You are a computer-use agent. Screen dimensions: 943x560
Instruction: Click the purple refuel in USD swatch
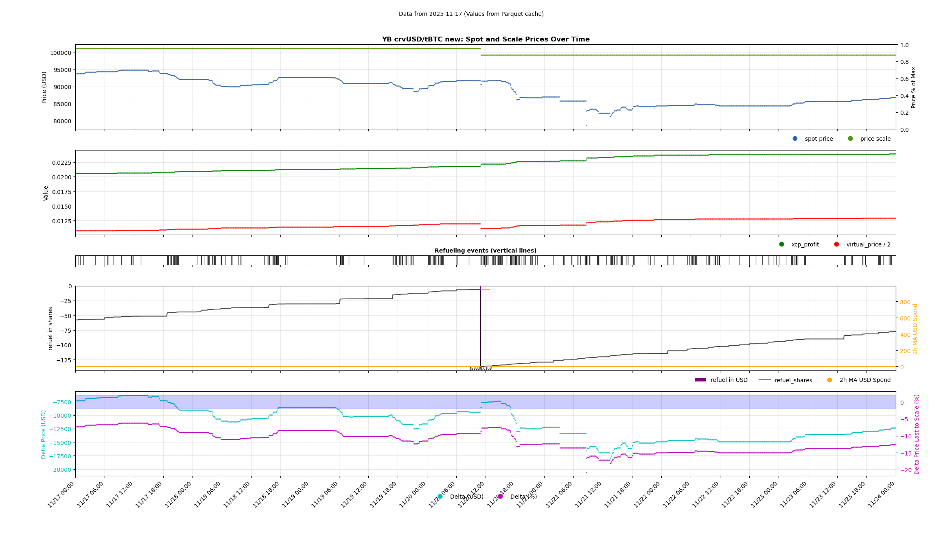(700, 380)
